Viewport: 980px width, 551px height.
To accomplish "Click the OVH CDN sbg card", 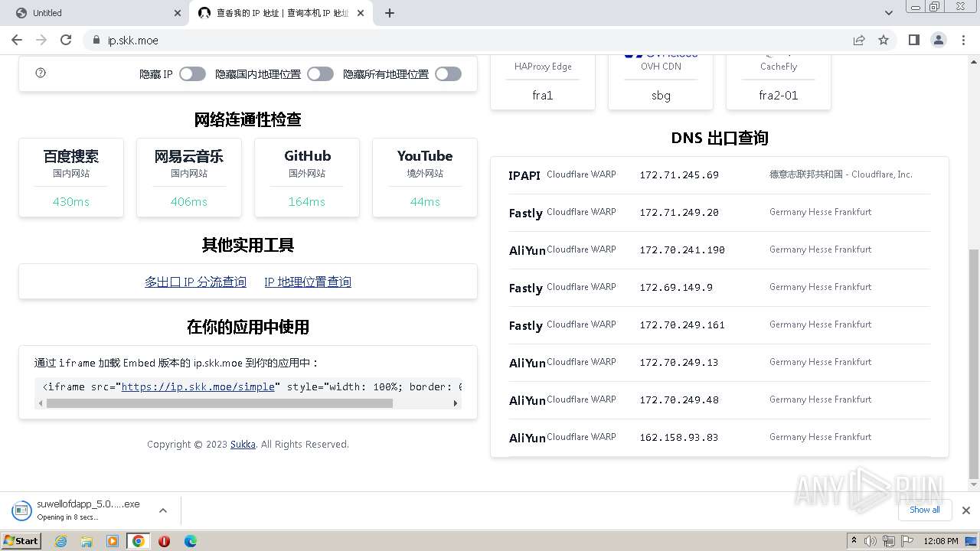I will [x=661, y=82].
